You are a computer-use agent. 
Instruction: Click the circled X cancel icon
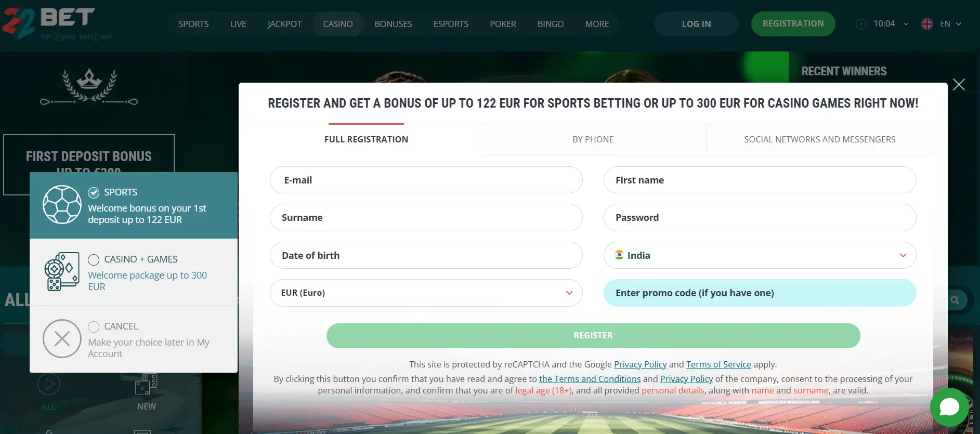click(x=62, y=338)
